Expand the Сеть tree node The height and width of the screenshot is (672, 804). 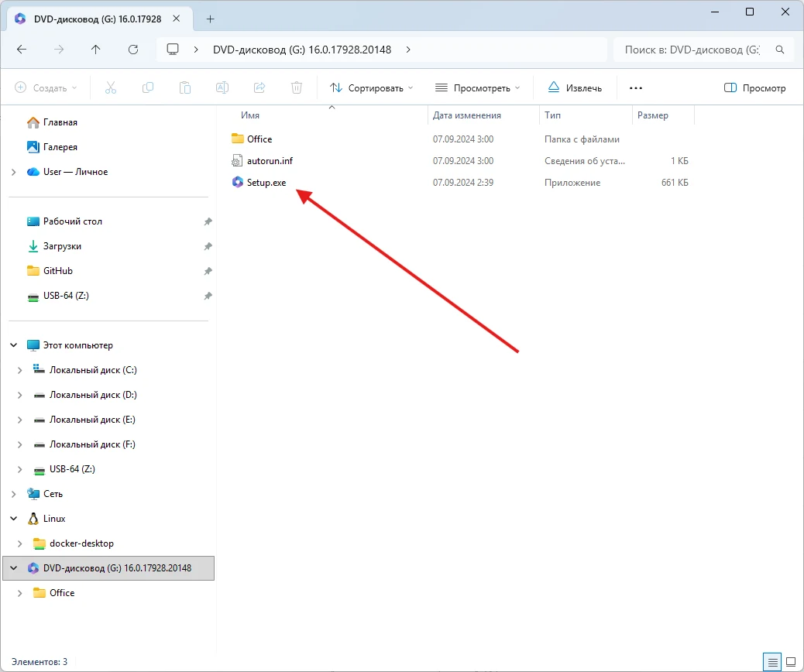point(14,494)
